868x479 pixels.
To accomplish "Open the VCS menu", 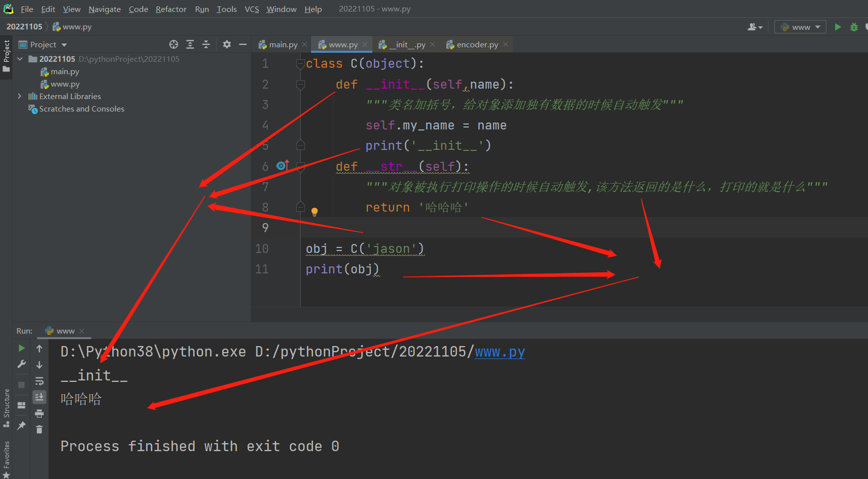I will coord(252,9).
